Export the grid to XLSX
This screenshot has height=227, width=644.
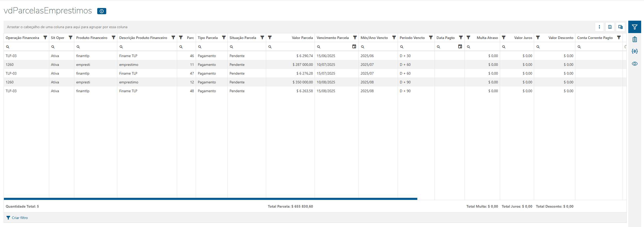610,27
